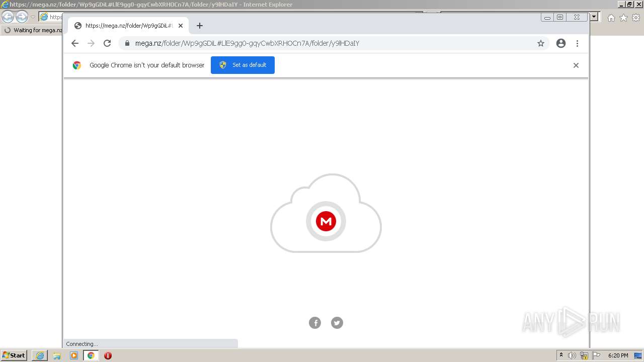Open Internet Explorer Favorites star
This screenshot has width=644, height=362.
coord(623,18)
